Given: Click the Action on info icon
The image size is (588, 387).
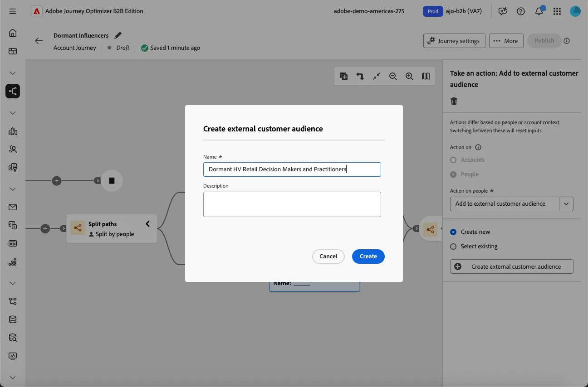Looking at the screenshot, I should coord(478,147).
